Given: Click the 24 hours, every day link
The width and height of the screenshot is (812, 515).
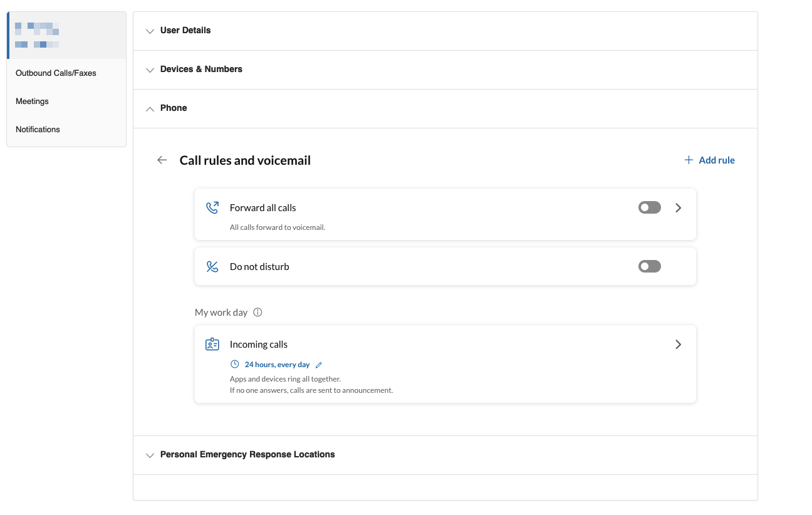Looking at the screenshot, I should 277,365.
